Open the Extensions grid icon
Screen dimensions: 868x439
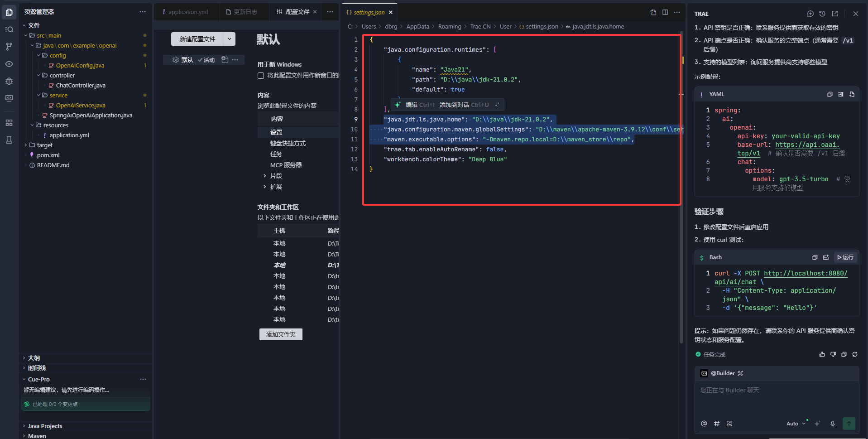[9, 123]
